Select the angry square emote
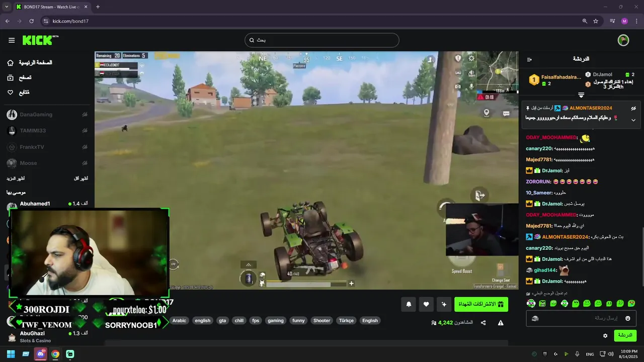 (x=542, y=303)
